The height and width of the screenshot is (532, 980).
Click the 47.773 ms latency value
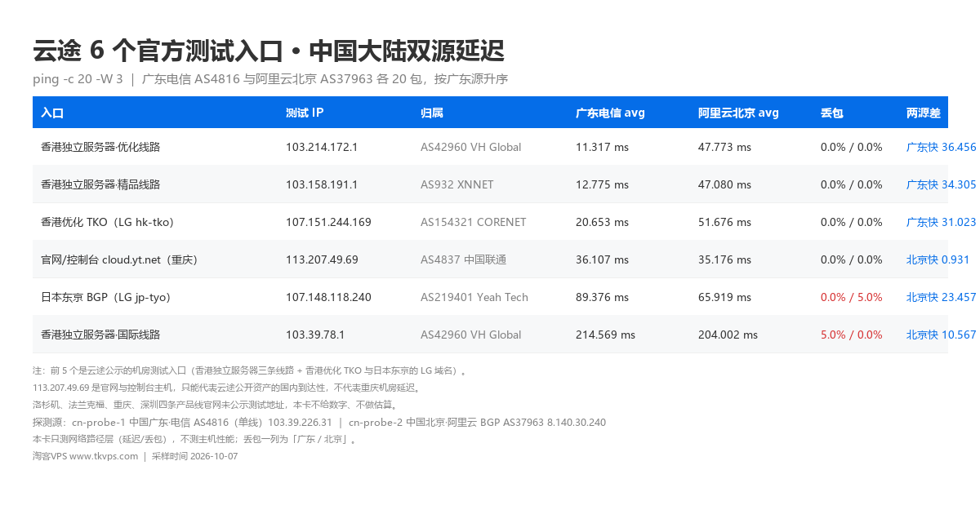pyautogui.click(x=724, y=148)
